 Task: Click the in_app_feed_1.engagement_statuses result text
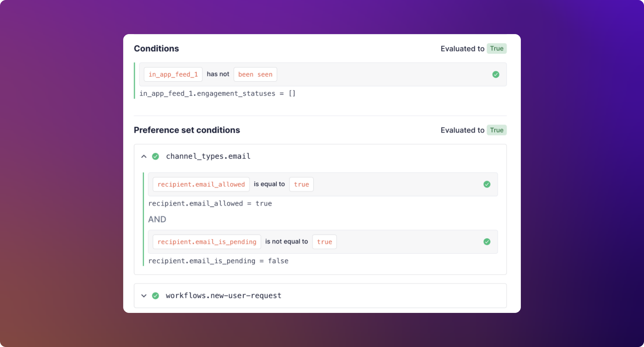pos(217,93)
